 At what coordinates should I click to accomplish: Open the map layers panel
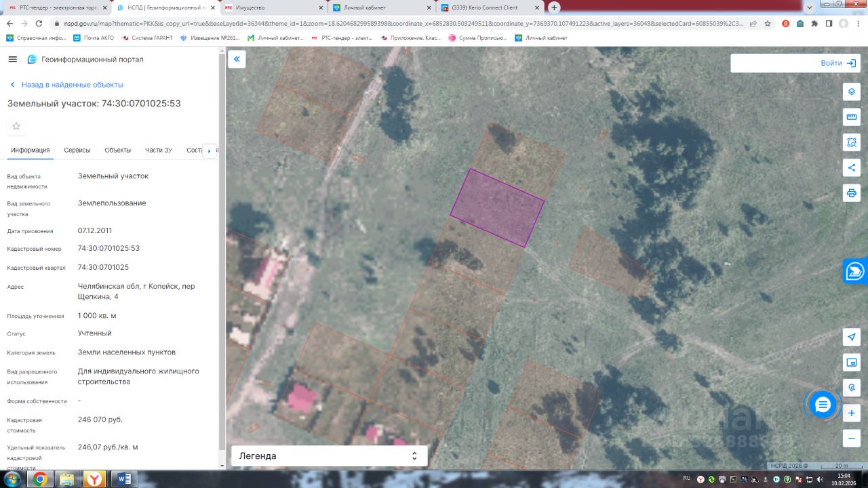pos(852,91)
